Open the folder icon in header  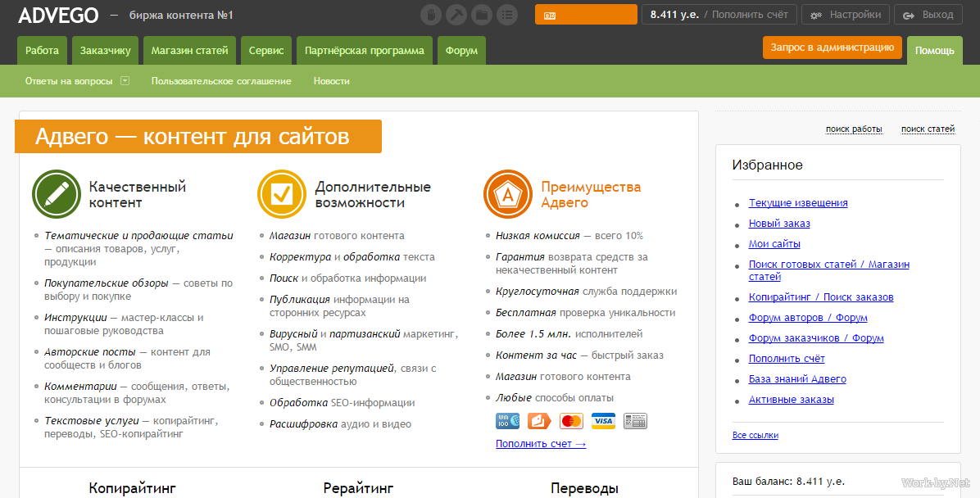(x=482, y=15)
